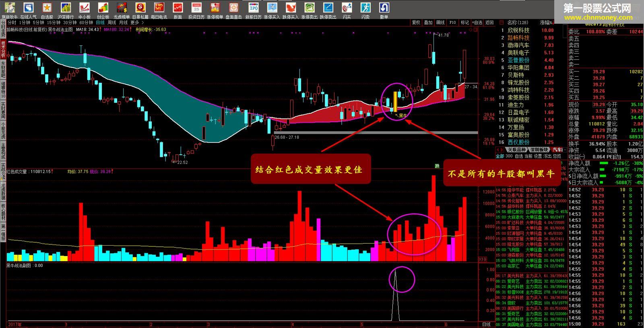Click the 浮出 float-out option

click(x=547, y=156)
